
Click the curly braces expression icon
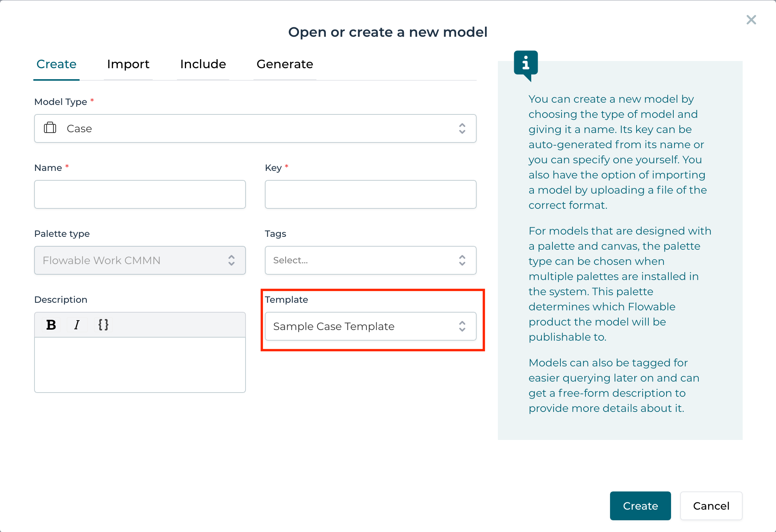(103, 325)
